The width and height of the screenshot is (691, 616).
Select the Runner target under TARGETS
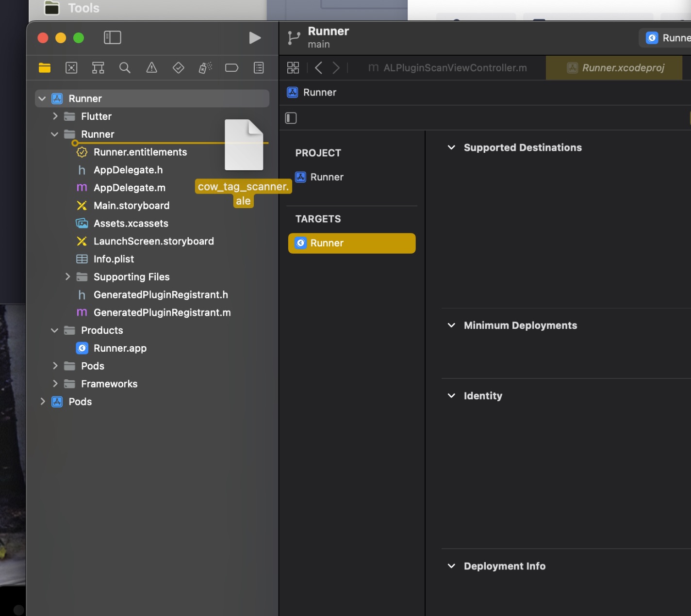[x=351, y=243]
